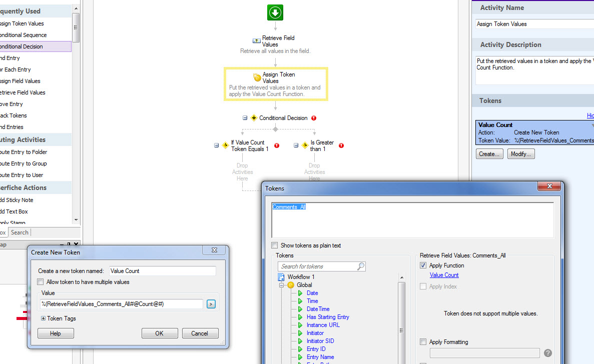
Task: Expand the Token Tags section
Action: point(44,318)
